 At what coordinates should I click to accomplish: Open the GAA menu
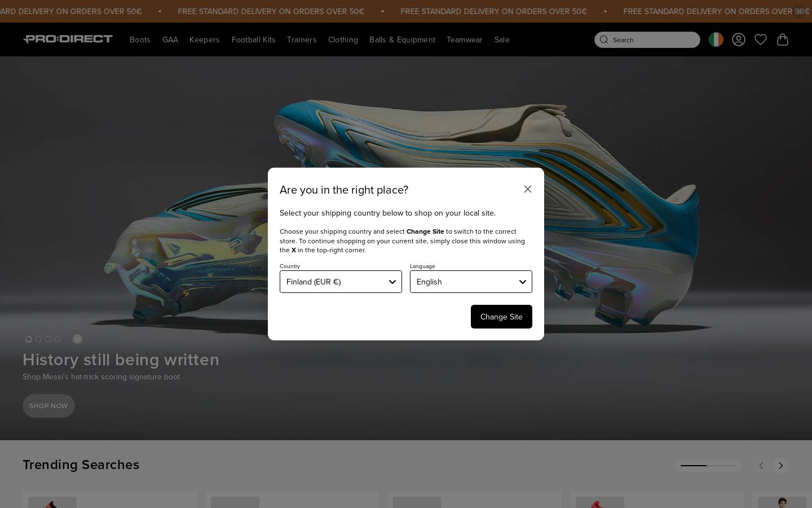click(170, 40)
